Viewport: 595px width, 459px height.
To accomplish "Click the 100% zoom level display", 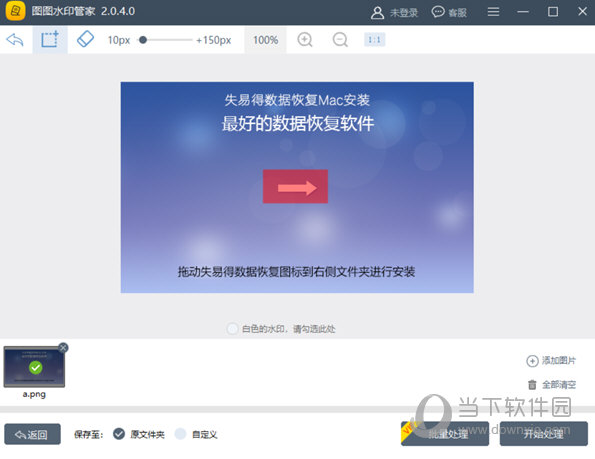I will pos(266,40).
